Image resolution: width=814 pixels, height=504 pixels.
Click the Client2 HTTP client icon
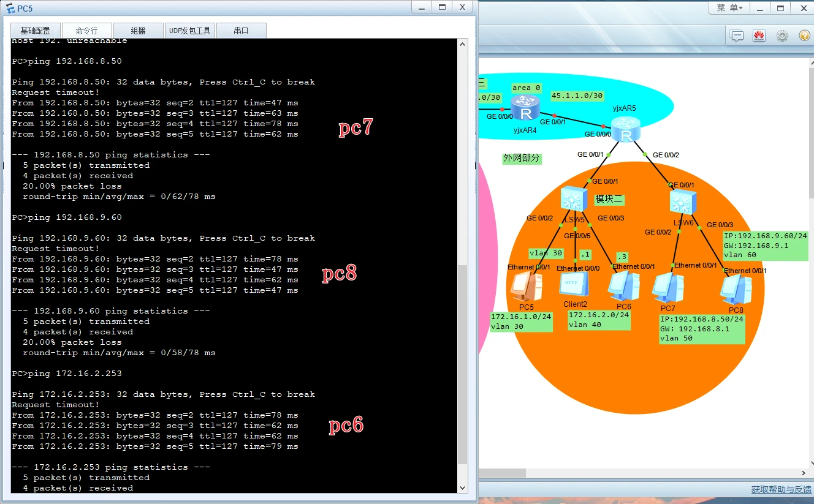pos(574,285)
